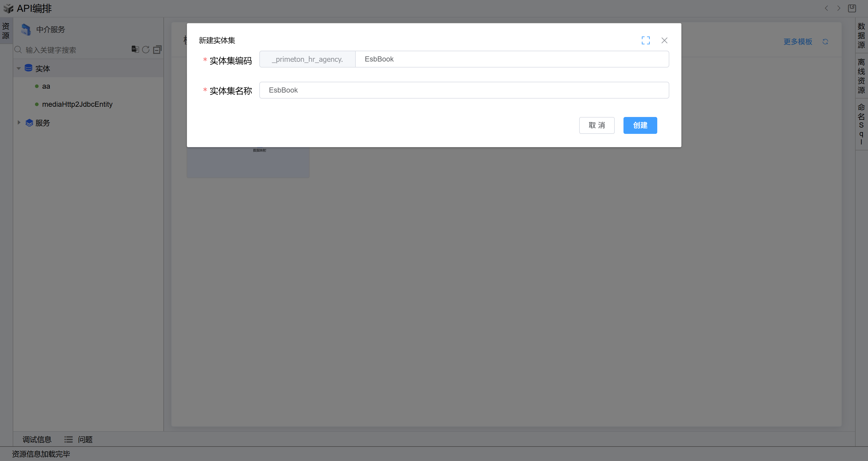868x461 pixels.
Task: Click the refresh icon next to 更多模板
Action: coord(825,41)
